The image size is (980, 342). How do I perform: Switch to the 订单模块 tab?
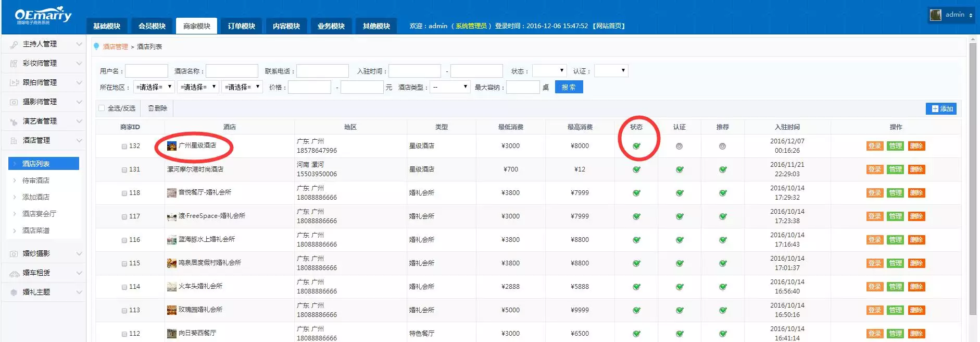pos(242,26)
